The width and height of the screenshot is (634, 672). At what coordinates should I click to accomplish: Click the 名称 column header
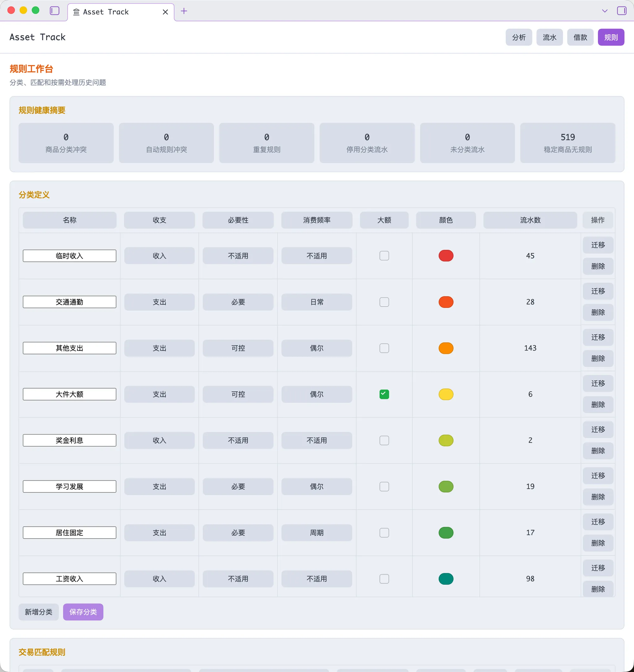(x=69, y=220)
